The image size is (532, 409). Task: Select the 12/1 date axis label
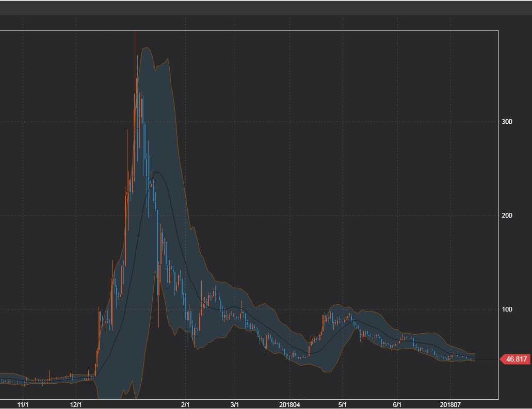(x=76, y=405)
